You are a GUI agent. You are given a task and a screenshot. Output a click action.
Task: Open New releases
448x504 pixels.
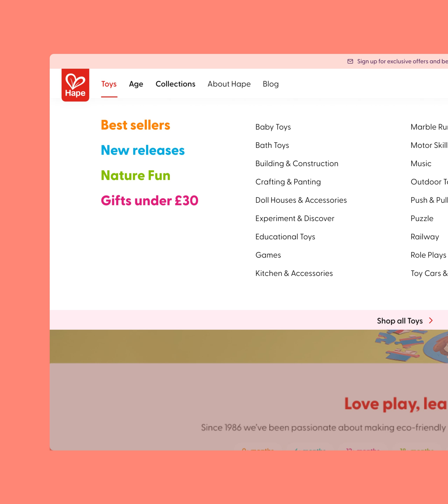(x=142, y=150)
